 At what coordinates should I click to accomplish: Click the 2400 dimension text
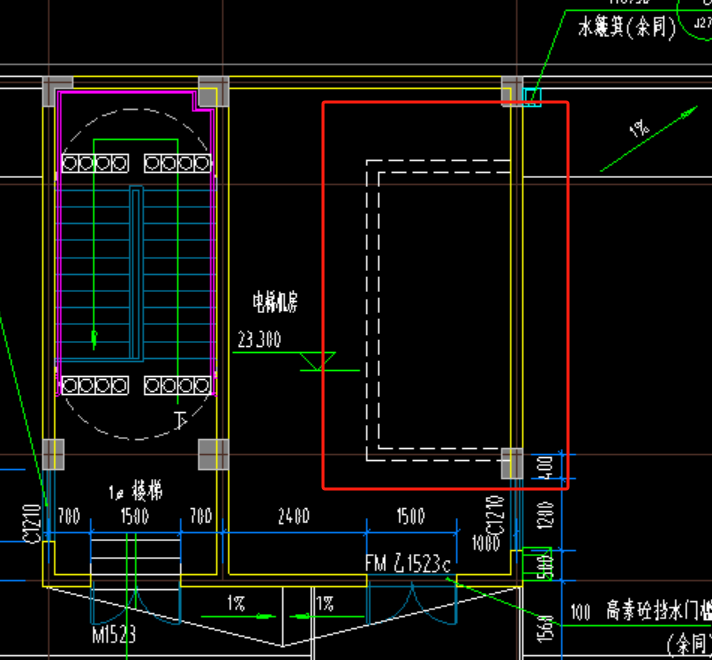[x=294, y=516]
